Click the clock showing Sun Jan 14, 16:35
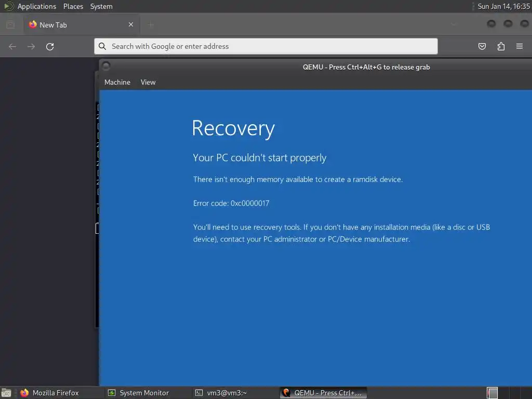532x399 pixels. 503,6
